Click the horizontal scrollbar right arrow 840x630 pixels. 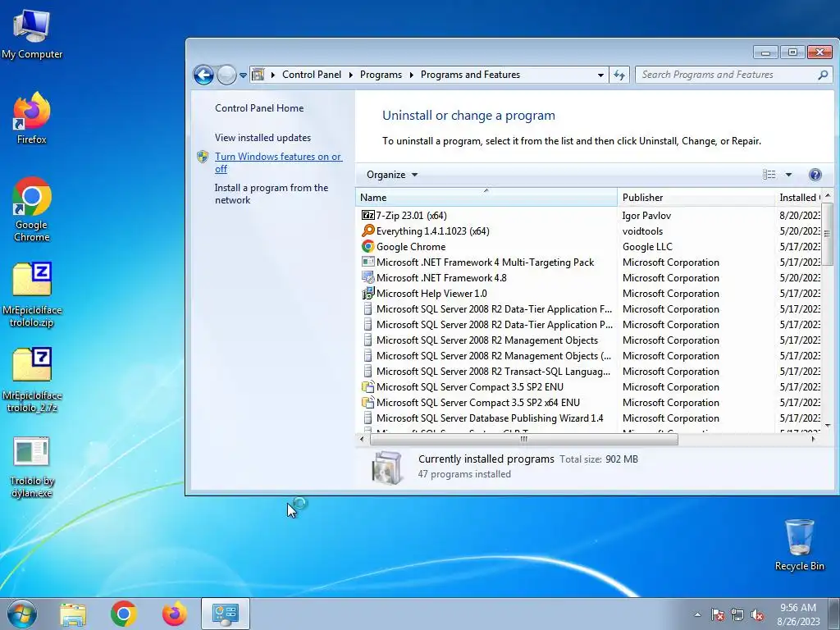pos(813,440)
